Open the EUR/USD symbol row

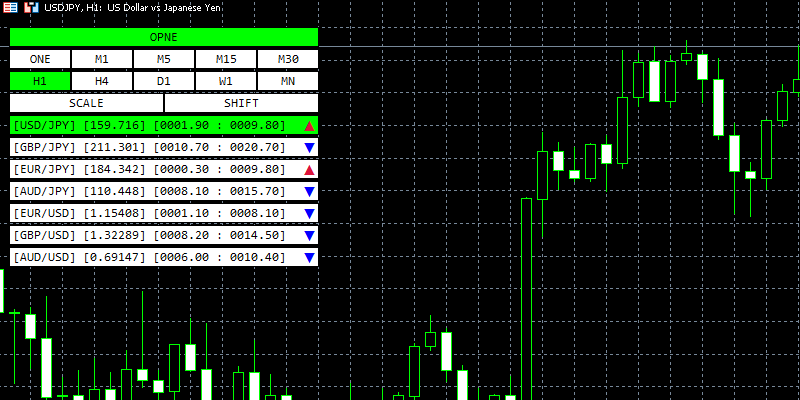(x=150, y=214)
